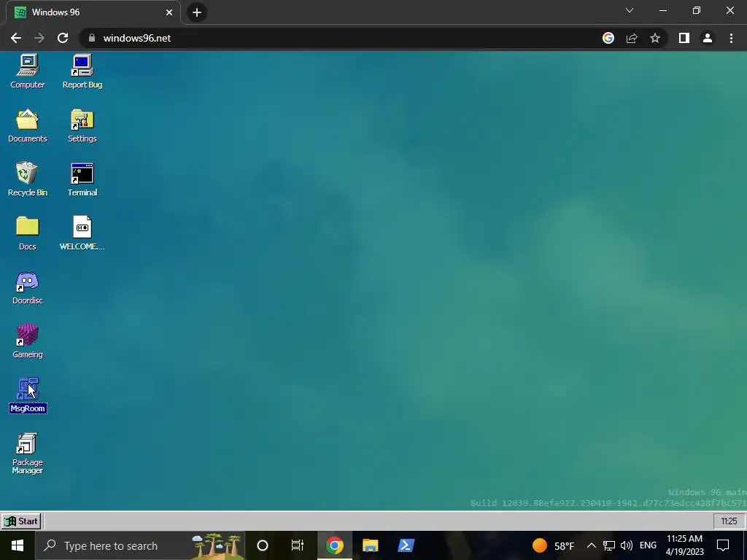Expand hidden system tray icons
The width and height of the screenshot is (747, 560).
tap(591, 545)
